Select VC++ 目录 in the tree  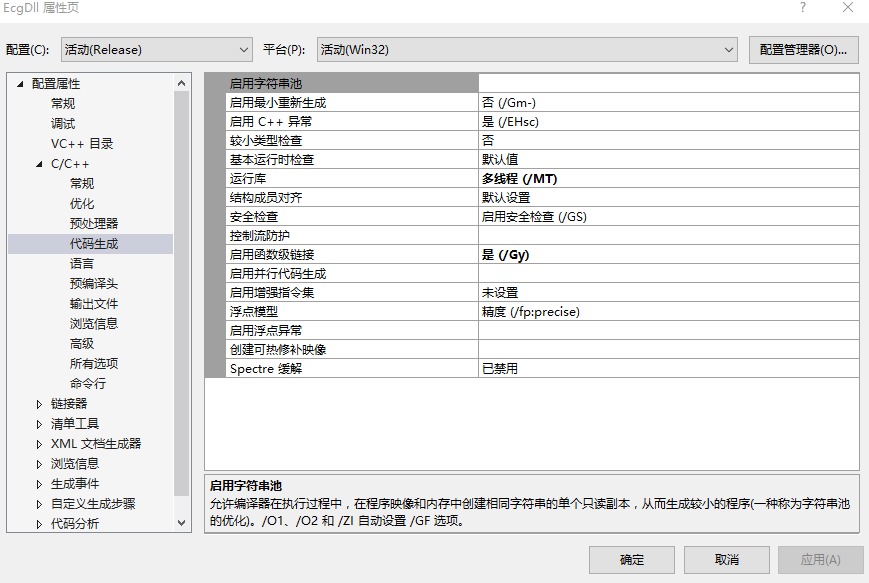point(82,144)
